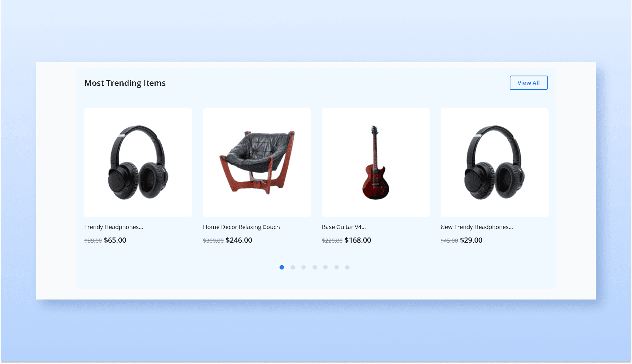Click the $65.00 headphones price
This screenshot has width=632, height=364.
point(115,240)
